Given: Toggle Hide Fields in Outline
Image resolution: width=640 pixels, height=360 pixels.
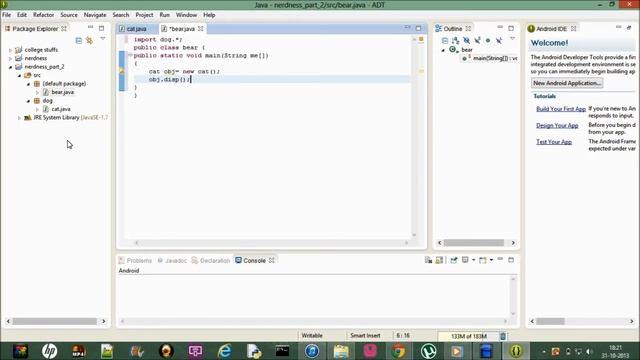Looking at the screenshot, I should click(467, 40).
